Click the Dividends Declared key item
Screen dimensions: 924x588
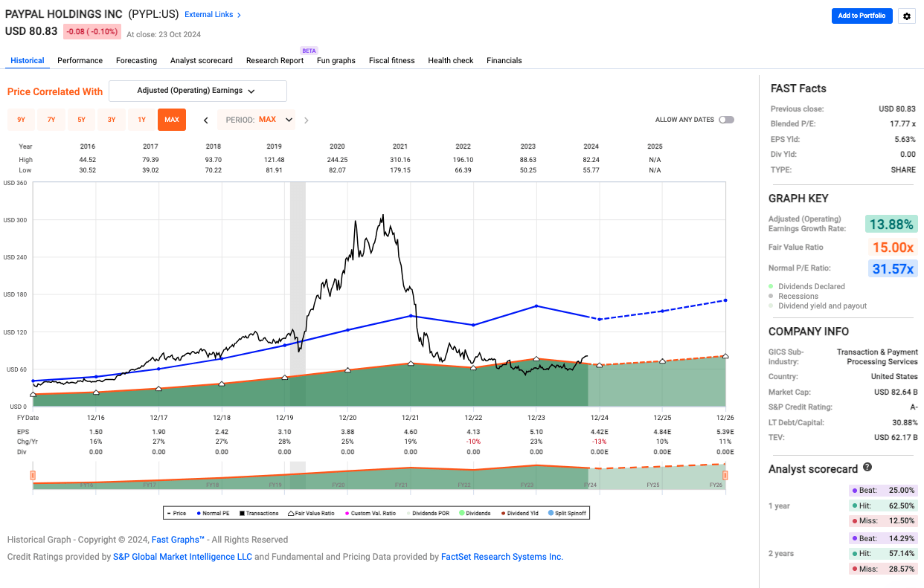point(806,286)
